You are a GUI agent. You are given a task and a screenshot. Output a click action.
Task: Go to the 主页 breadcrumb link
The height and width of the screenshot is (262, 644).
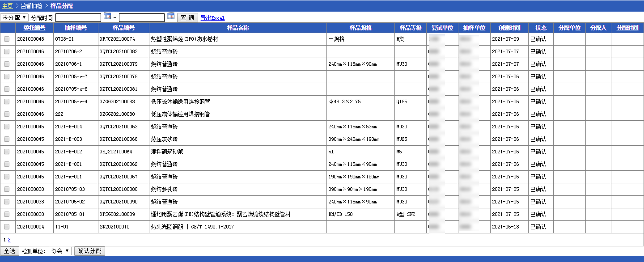(x=7, y=6)
